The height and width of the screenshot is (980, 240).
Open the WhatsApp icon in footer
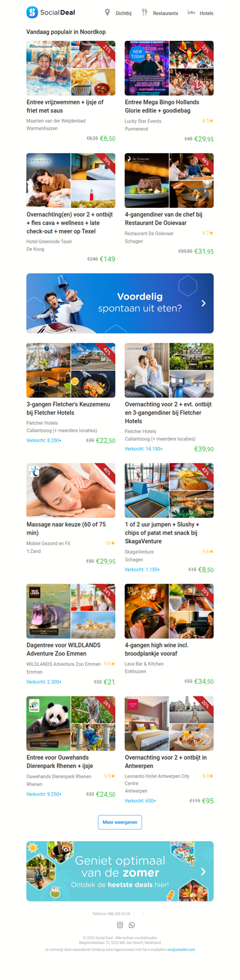(132, 925)
